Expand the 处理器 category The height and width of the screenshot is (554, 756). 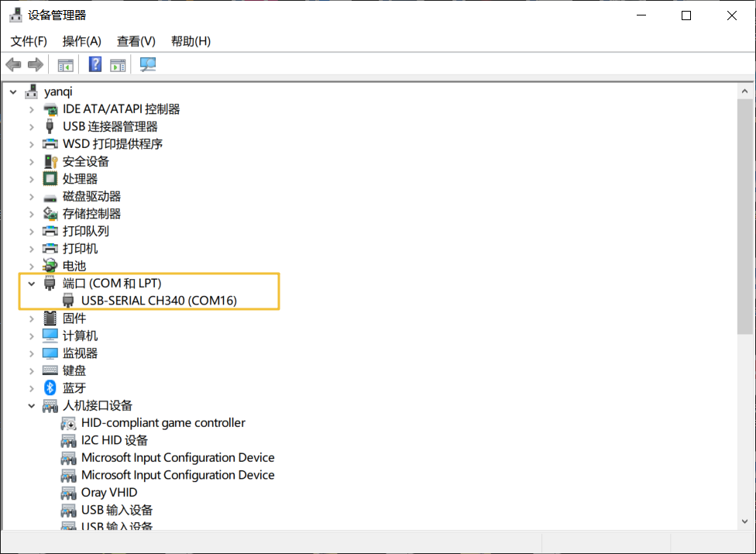32,179
